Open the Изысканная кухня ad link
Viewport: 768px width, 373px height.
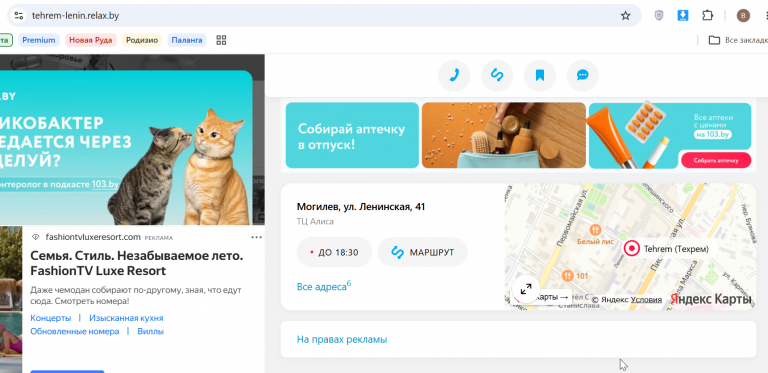[126, 318]
